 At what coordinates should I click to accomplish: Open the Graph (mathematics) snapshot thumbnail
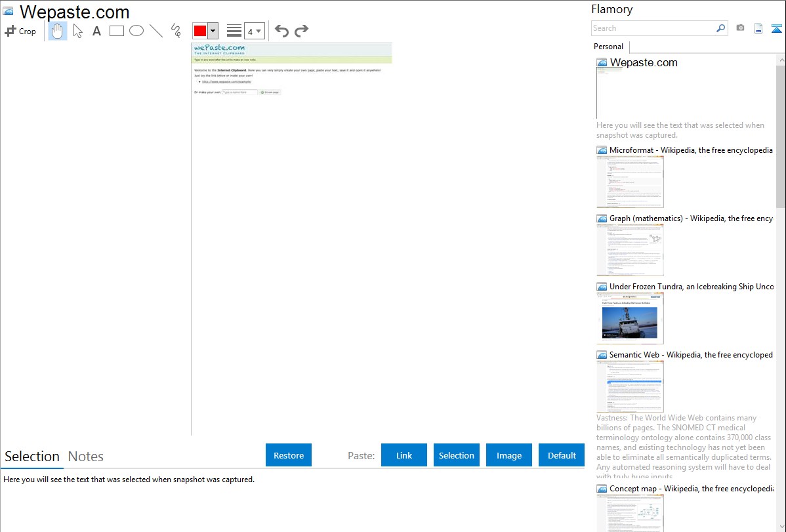630,250
